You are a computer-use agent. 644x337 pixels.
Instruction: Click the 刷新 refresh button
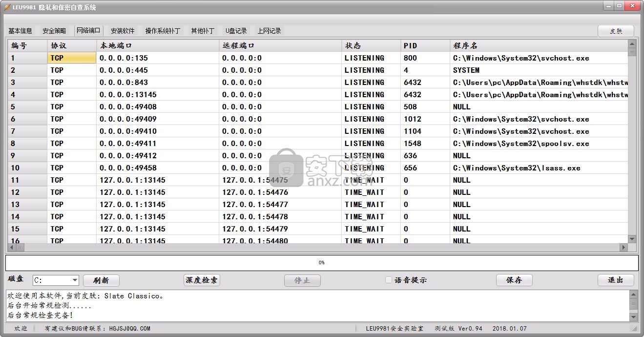click(x=101, y=280)
